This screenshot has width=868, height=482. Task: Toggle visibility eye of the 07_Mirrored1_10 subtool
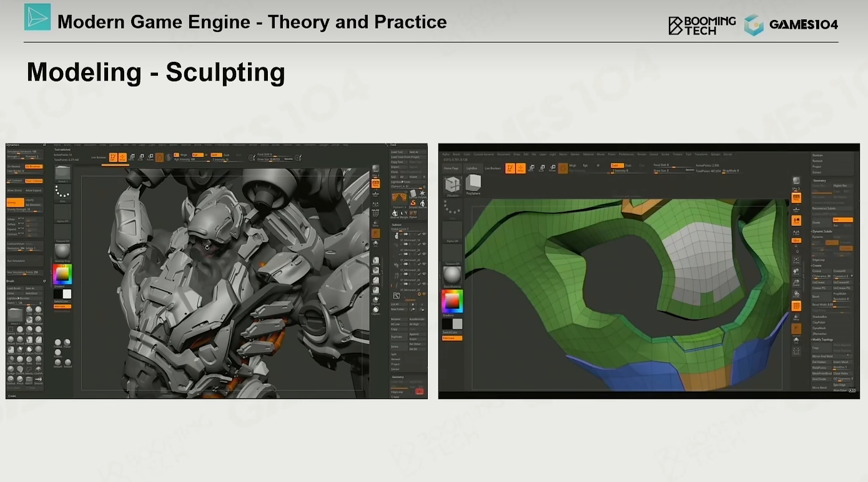point(424,235)
